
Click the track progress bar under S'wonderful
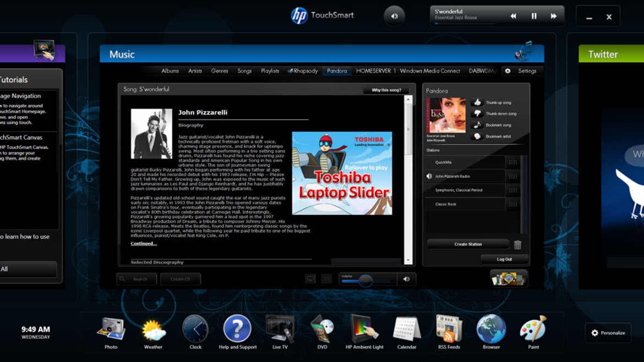(x=465, y=24)
